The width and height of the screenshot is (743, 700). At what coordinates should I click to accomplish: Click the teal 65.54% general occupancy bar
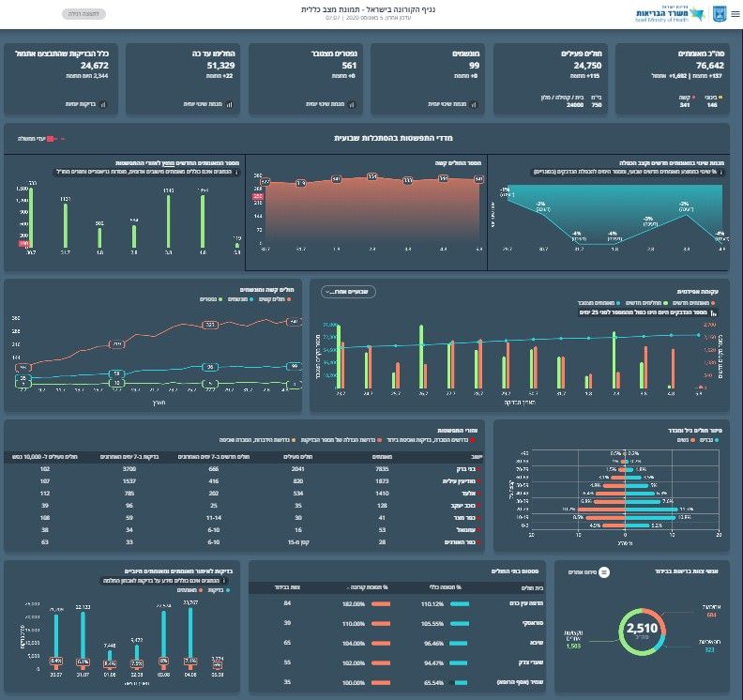coord(461,683)
